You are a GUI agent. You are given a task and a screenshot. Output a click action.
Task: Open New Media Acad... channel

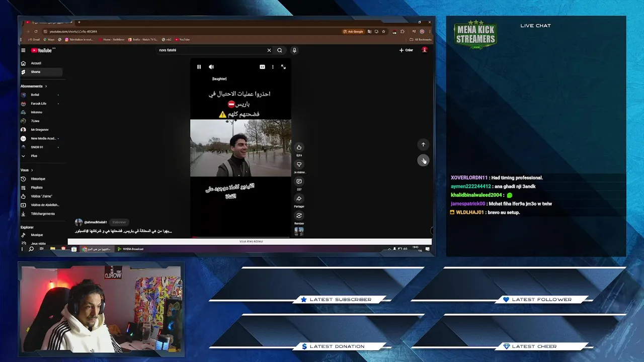(40, 138)
